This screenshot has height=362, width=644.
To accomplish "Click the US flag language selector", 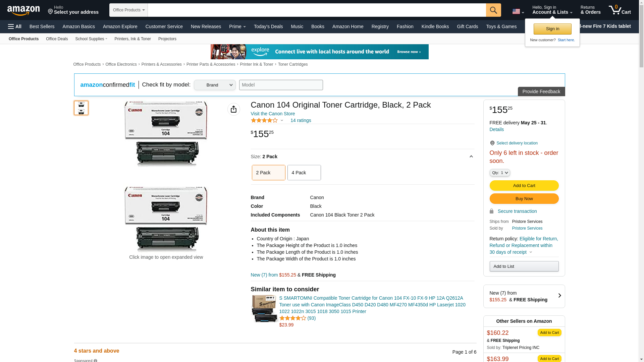I will coord(518,11).
